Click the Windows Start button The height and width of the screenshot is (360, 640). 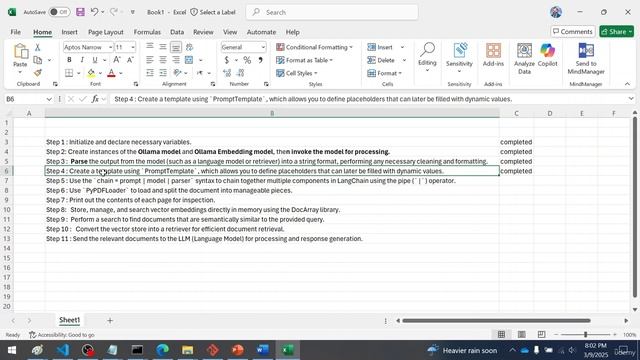click(x=12, y=350)
